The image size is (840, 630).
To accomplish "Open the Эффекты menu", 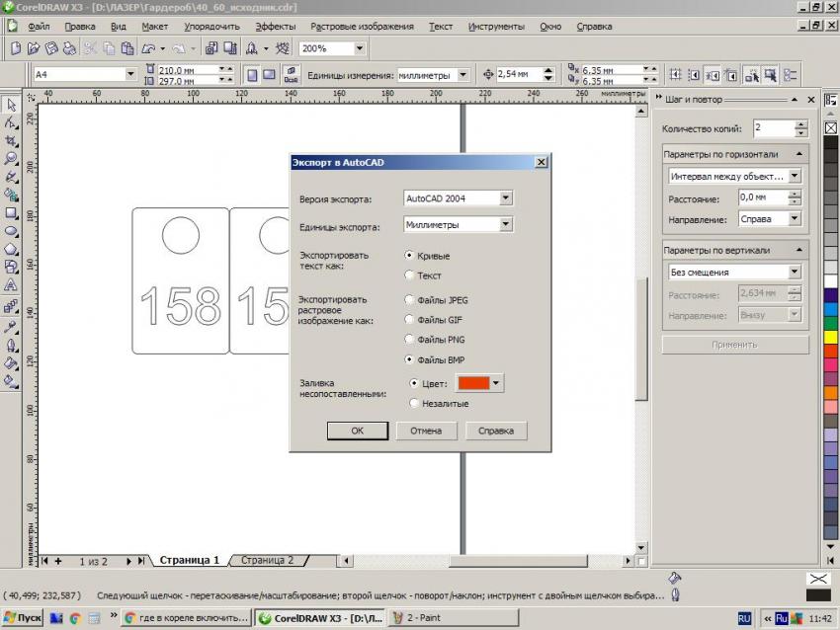I will click(275, 27).
